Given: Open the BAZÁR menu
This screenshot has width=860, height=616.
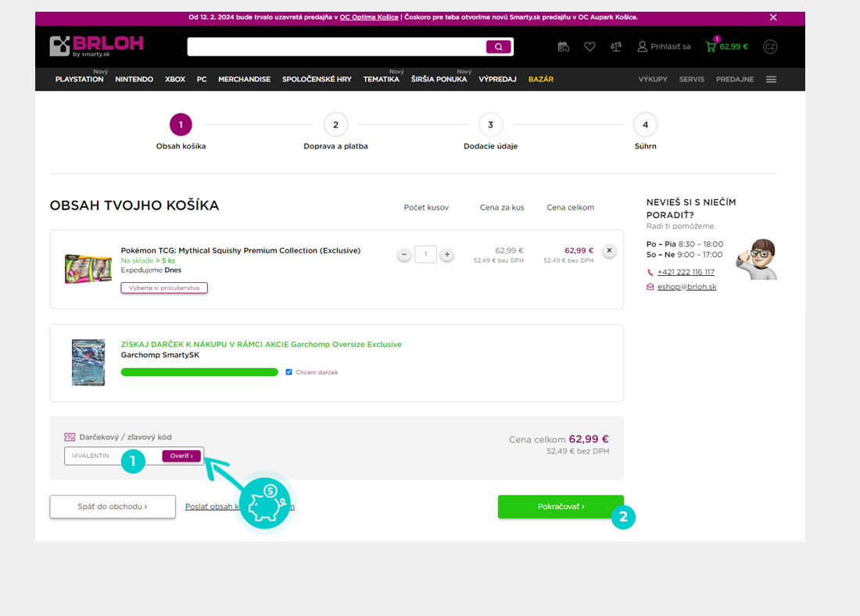Looking at the screenshot, I should click(x=541, y=79).
